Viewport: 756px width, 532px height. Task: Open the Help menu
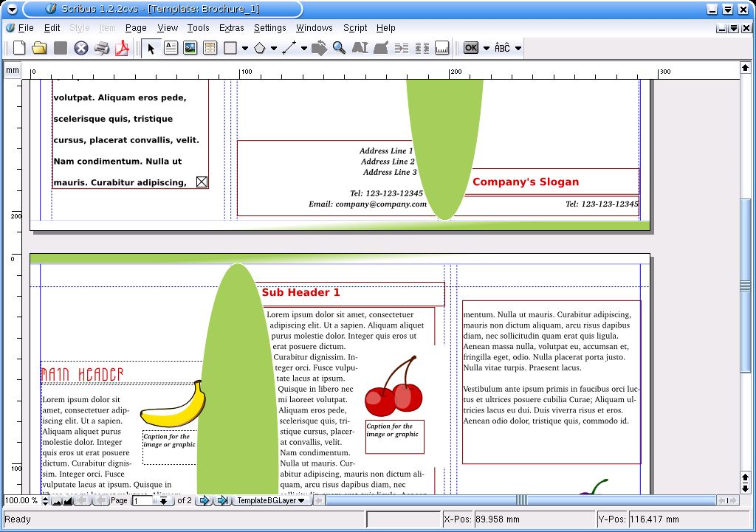pyautogui.click(x=385, y=28)
